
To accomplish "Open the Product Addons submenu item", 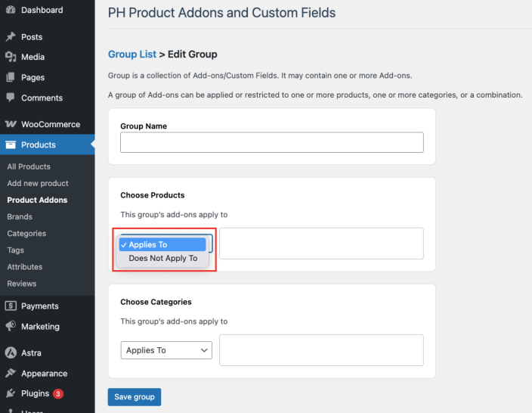I will [37, 200].
